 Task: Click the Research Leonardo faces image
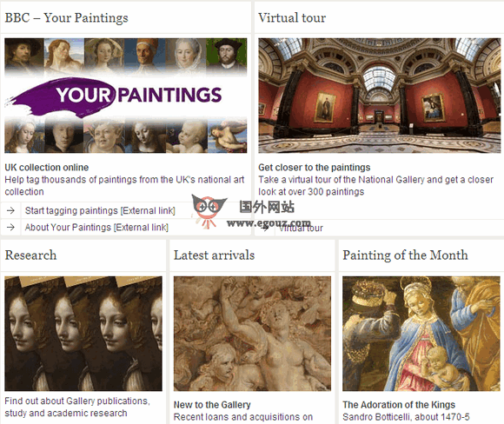(83, 334)
